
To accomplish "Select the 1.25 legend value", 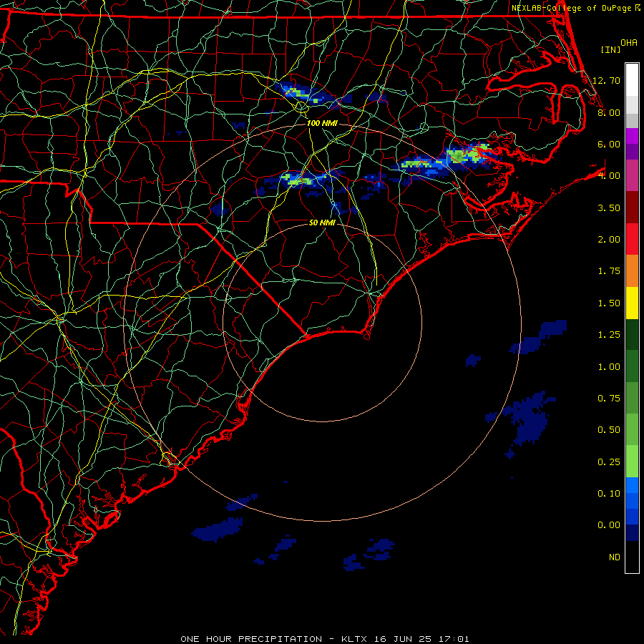I will point(609,335).
